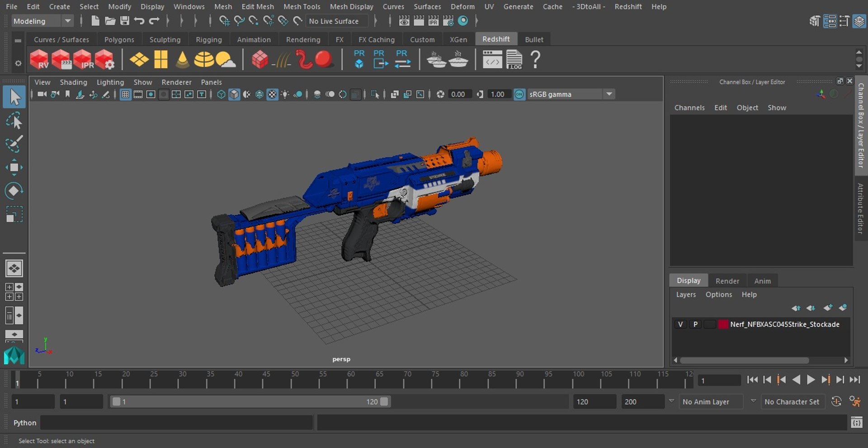Toggle color management ON button
The width and height of the screenshot is (868, 448).
pos(519,94)
